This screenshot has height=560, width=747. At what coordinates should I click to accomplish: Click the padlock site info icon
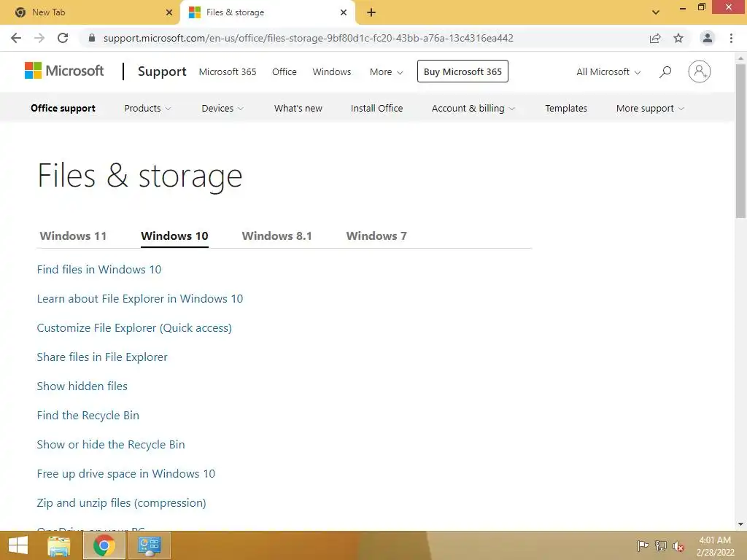coord(92,38)
